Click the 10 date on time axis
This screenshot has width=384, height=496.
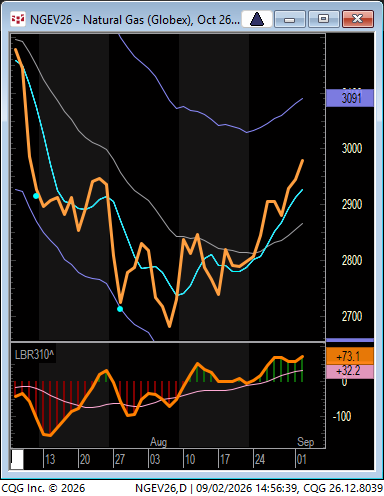[x=190, y=460]
